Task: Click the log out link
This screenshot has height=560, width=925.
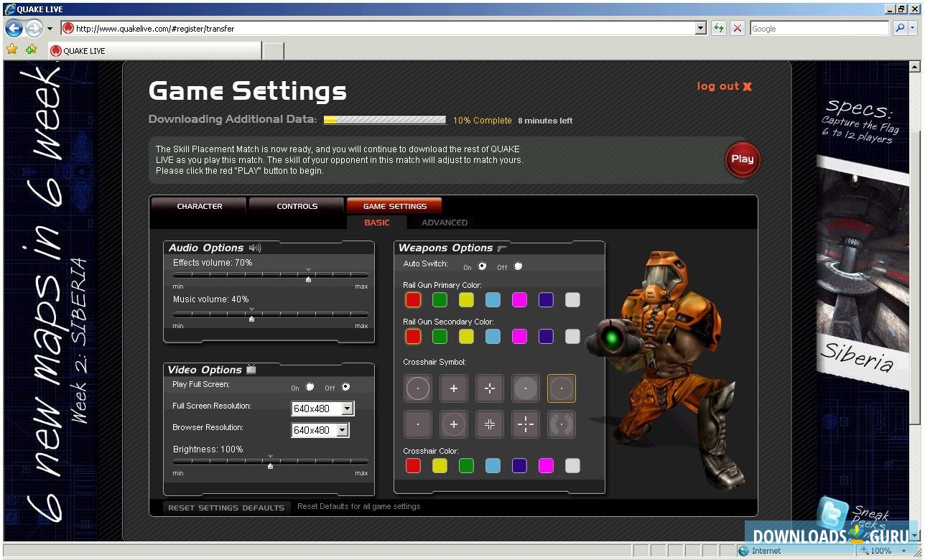Action: (x=724, y=86)
